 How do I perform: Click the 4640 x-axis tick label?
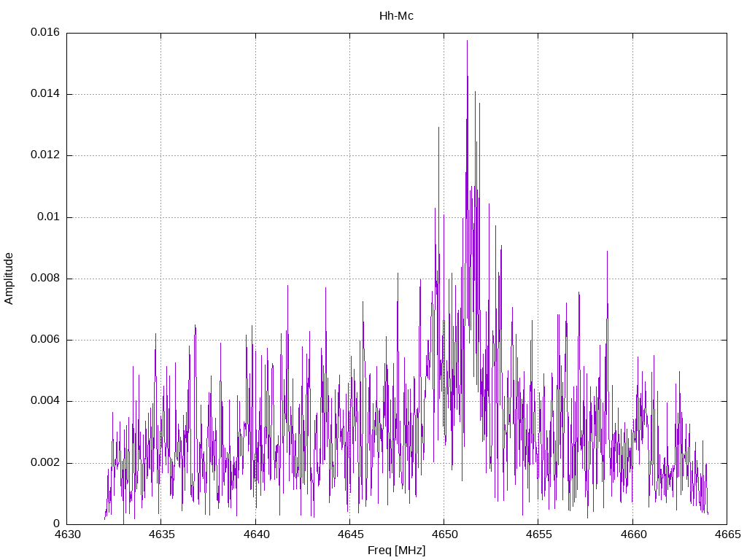pyautogui.click(x=255, y=534)
